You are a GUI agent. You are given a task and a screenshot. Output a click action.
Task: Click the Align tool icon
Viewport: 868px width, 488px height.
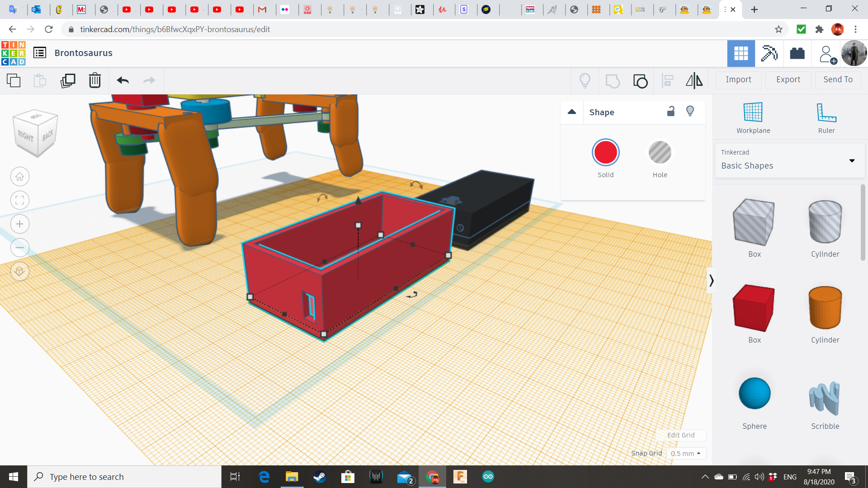click(x=667, y=81)
